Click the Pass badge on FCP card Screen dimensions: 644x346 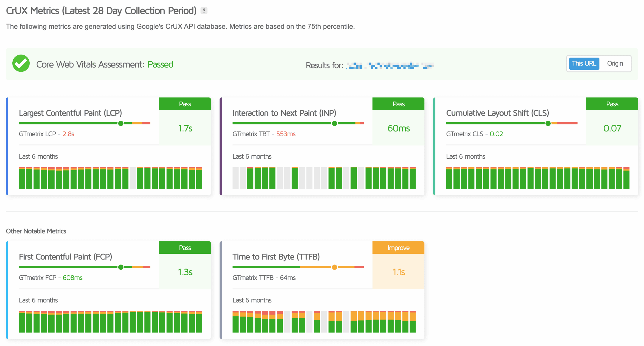[x=185, y=248]
